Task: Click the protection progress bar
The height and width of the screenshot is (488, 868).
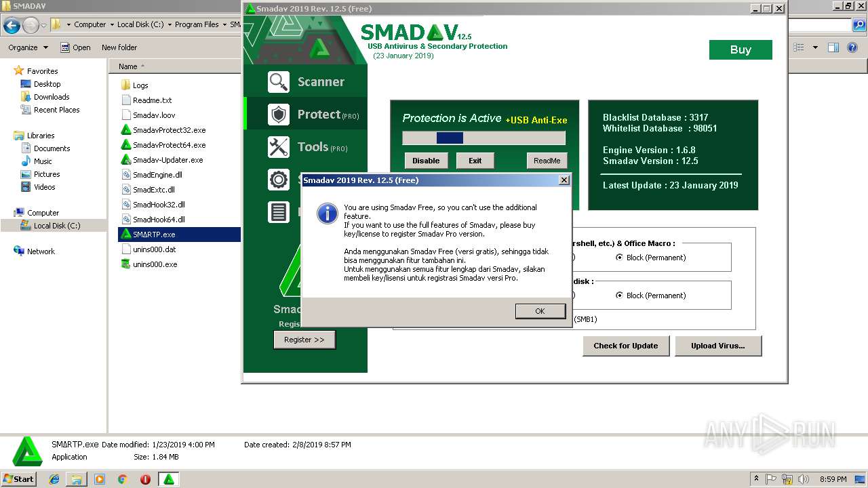Action: (x=484, y=138)
